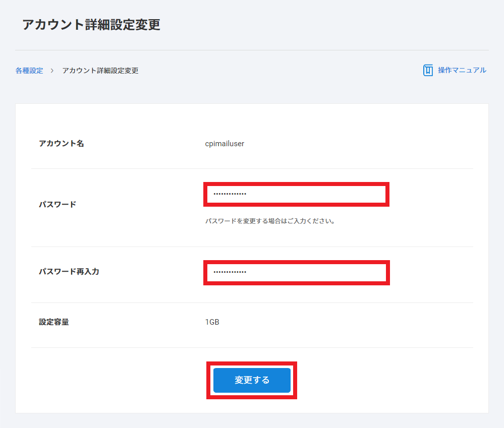The height and width of the screenshot is (428, 504).
Task: Select the cpimailuser account name value
Action: click(x=225, y=144)
